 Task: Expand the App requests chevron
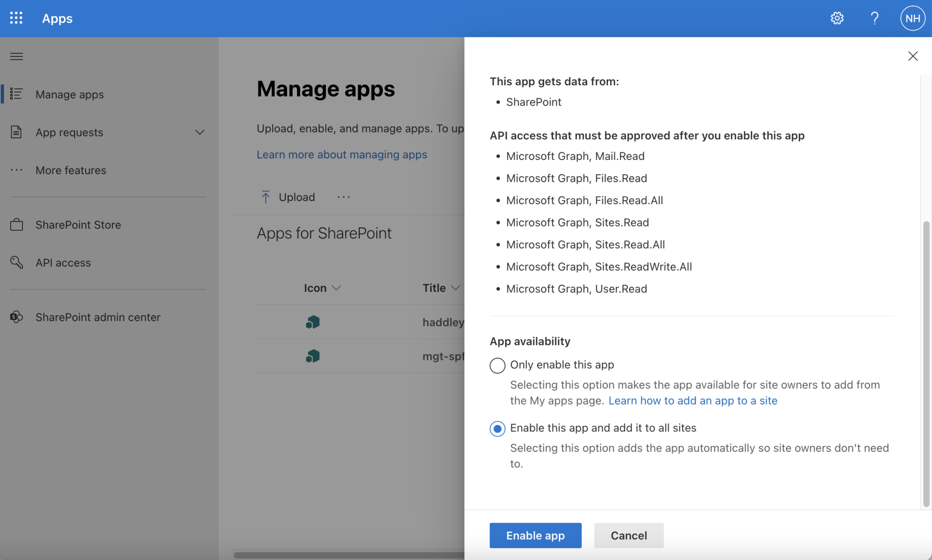click(199, 133)
